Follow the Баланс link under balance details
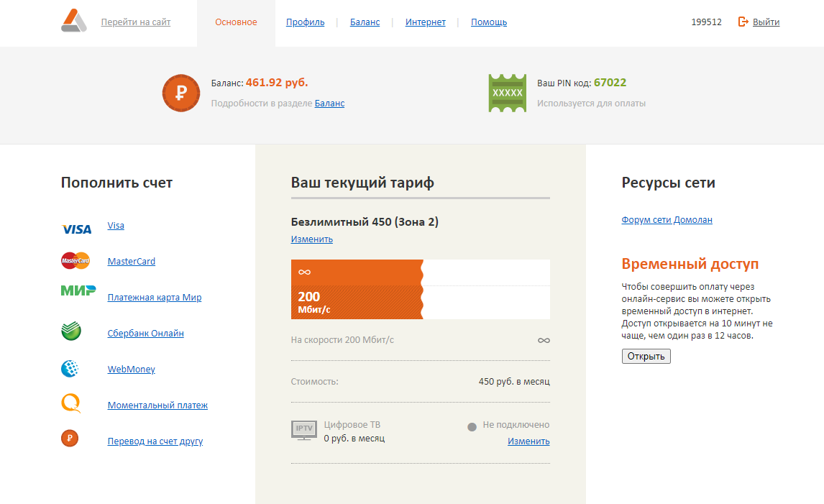Image resolution: width=824 pixels, height=504 pixels. [329, 104]
